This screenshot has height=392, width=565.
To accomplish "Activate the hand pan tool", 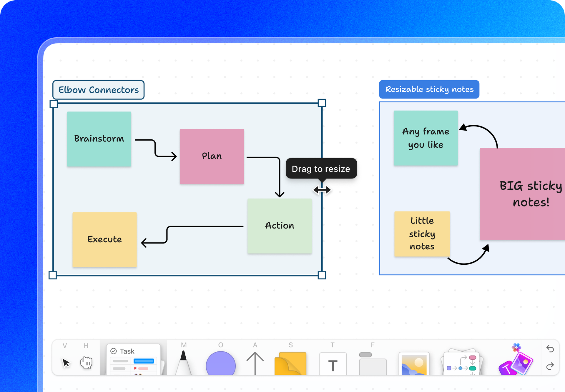I will (86, 363).
